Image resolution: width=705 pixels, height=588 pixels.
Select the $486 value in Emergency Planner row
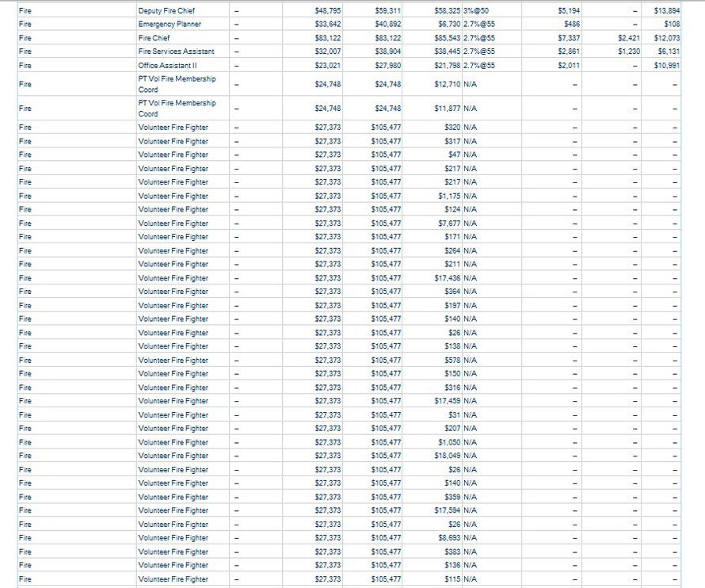point(572,24)
